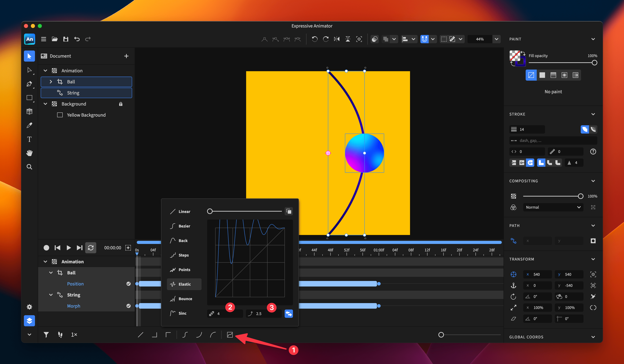The height and width of the screenshot is (364, 624).
Task: Open the Layers panel at bottom left
Action: [29, 321]
